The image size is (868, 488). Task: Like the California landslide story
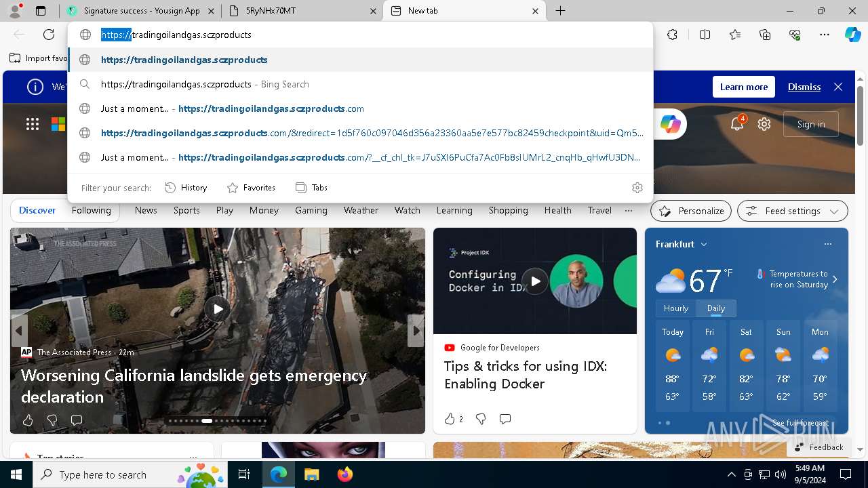[28, 420]
